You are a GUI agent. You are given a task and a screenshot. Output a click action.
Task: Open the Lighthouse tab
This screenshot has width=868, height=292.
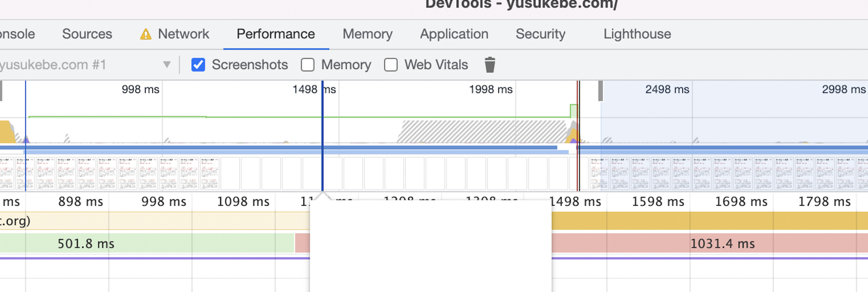coord(637,34)
